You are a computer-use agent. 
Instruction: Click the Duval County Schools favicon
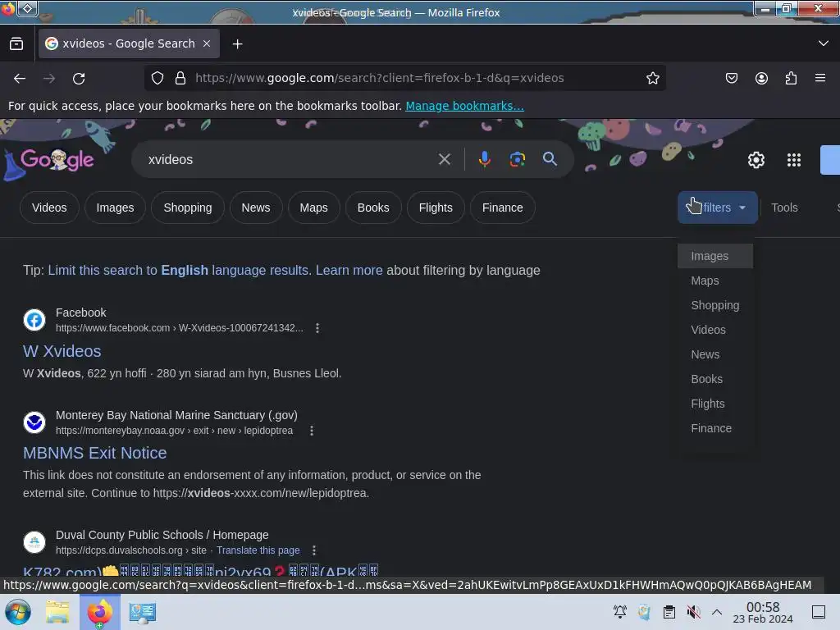click(x=34, y=542)
